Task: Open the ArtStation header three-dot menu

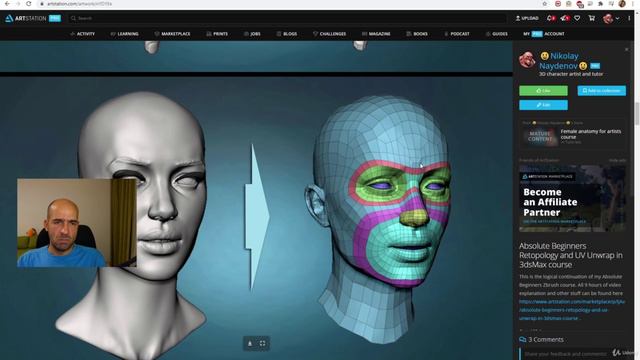Action: 629,18
